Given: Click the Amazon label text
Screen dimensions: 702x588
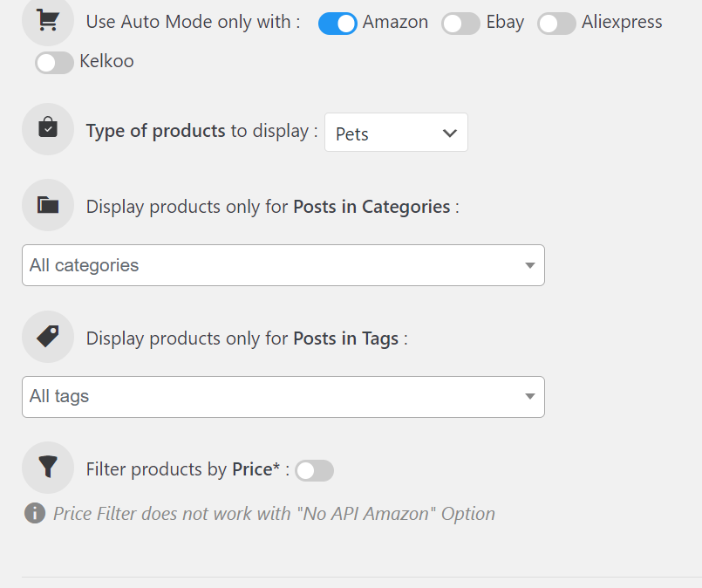Looking at the screenshot, I should (x=395, y=22).
